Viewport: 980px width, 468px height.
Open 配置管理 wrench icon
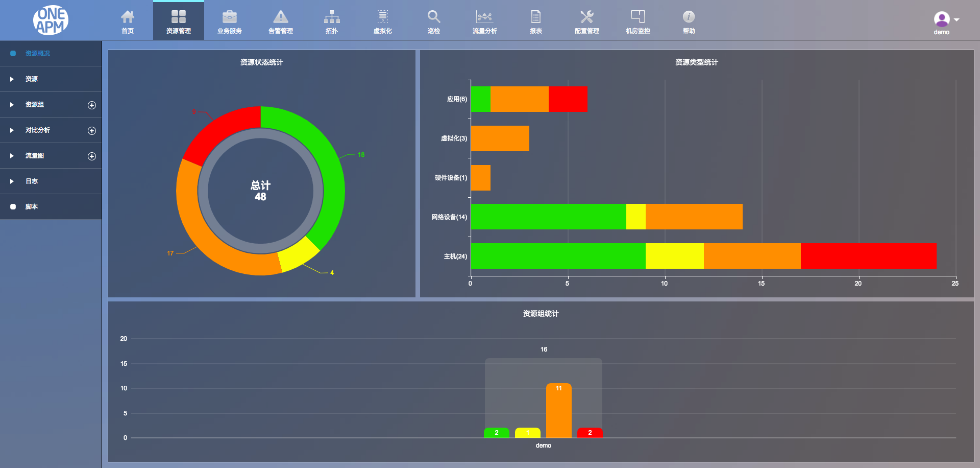pos(587,17)
